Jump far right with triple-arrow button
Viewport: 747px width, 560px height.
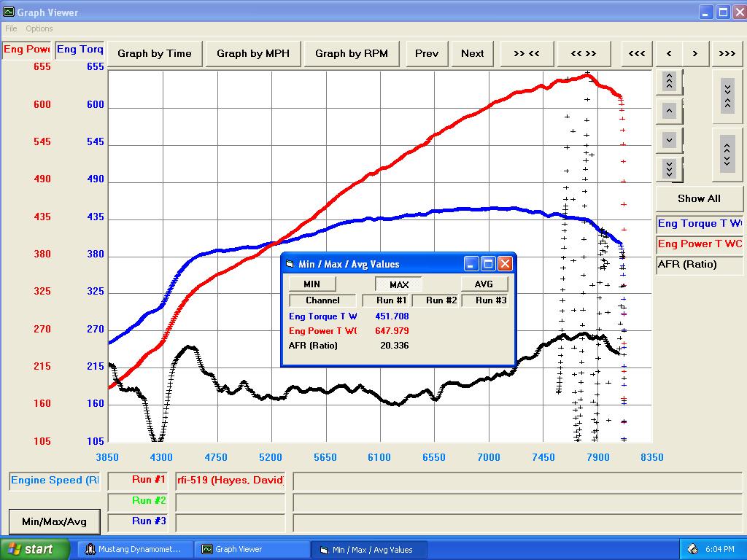(x=727, y=53)
